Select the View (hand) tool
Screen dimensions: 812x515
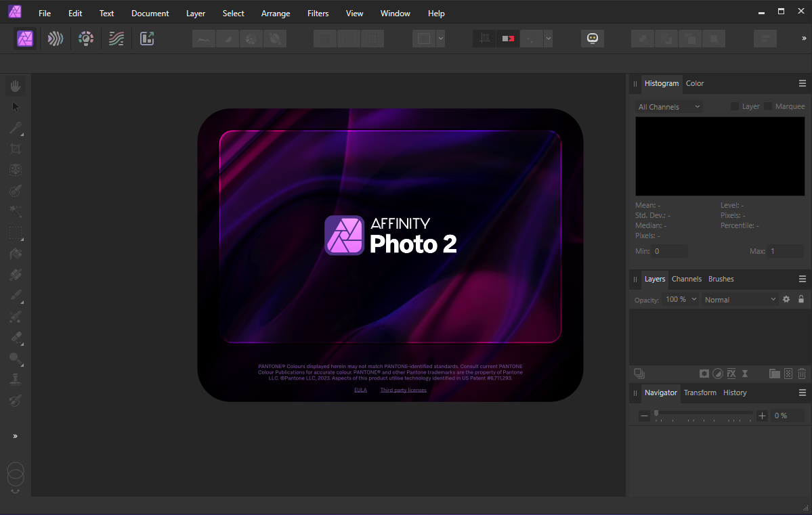[16, 85]
